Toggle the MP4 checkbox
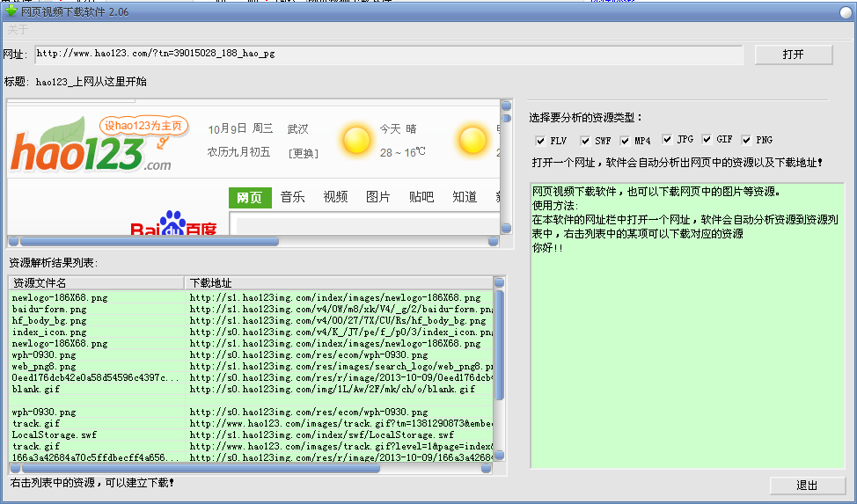 (x=625, y=141)
